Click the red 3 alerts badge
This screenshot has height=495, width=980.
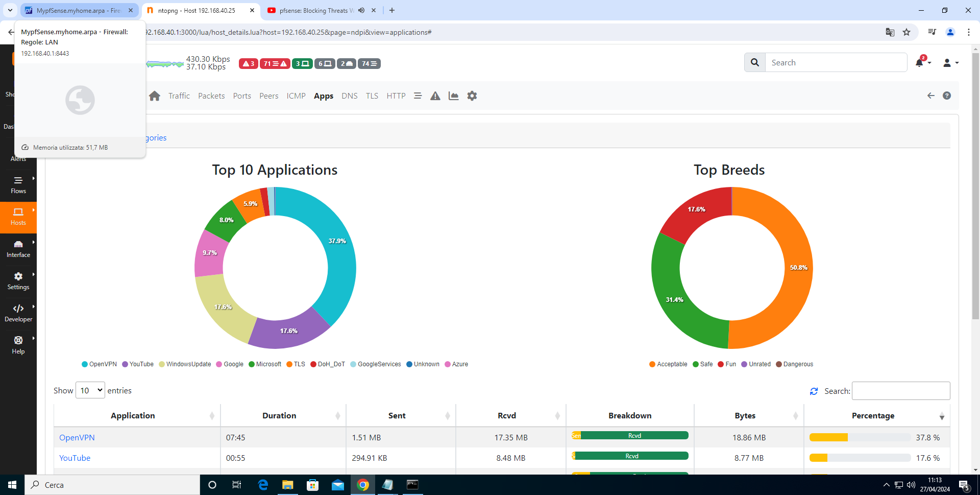pyautogui.click(x=249, y=64)
